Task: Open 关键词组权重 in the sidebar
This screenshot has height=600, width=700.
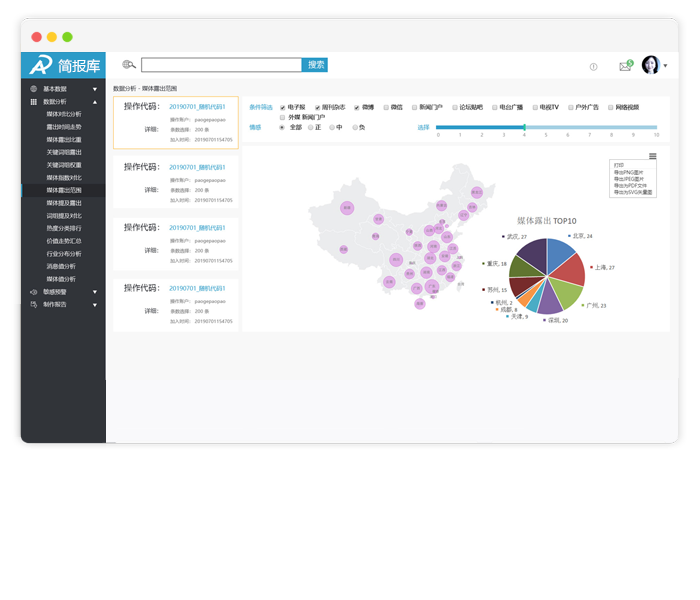Action: 64,165
